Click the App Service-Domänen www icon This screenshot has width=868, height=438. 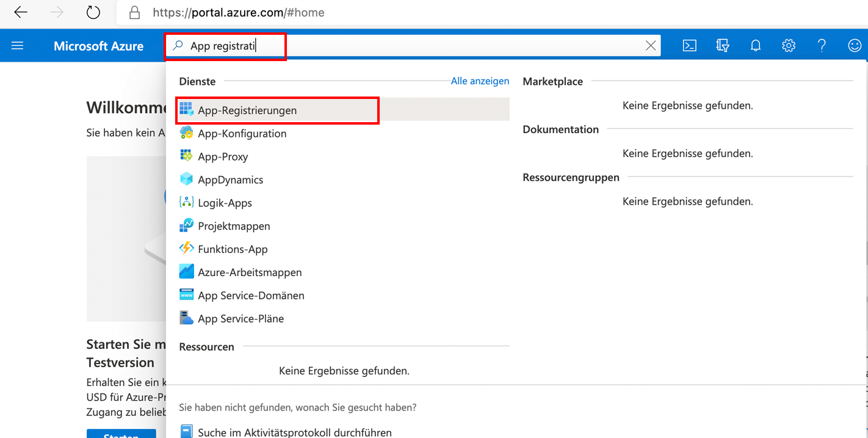186,296
